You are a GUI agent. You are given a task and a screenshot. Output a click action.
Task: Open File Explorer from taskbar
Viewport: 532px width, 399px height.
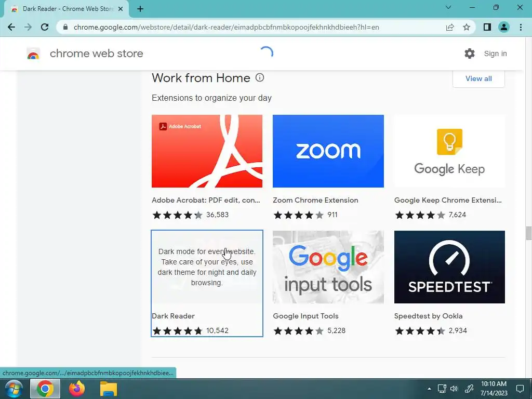[109, 389]
